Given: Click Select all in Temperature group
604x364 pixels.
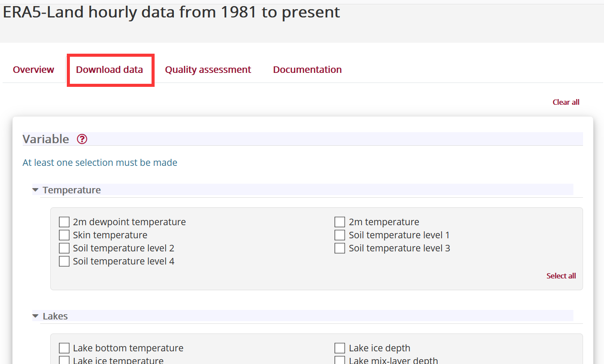Looking at the screenshot, I should pos(561,276).
